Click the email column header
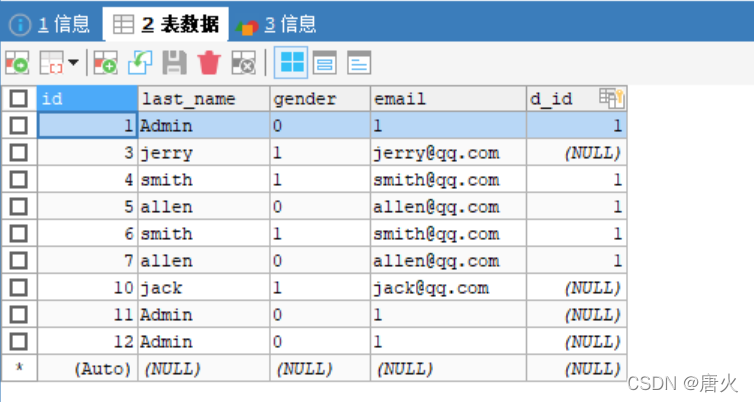Viewport: 754px width, 402px height. click(x=448, y=99)
